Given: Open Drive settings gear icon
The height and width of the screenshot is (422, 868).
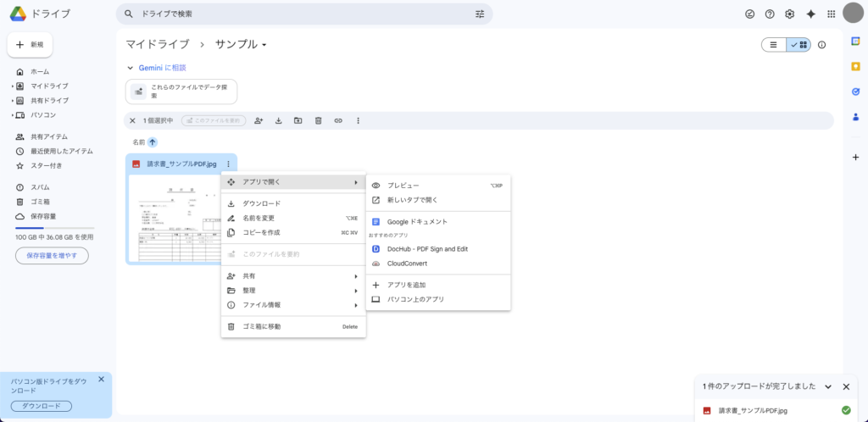Looking at the screenshot, I should (x=790, y=14).
